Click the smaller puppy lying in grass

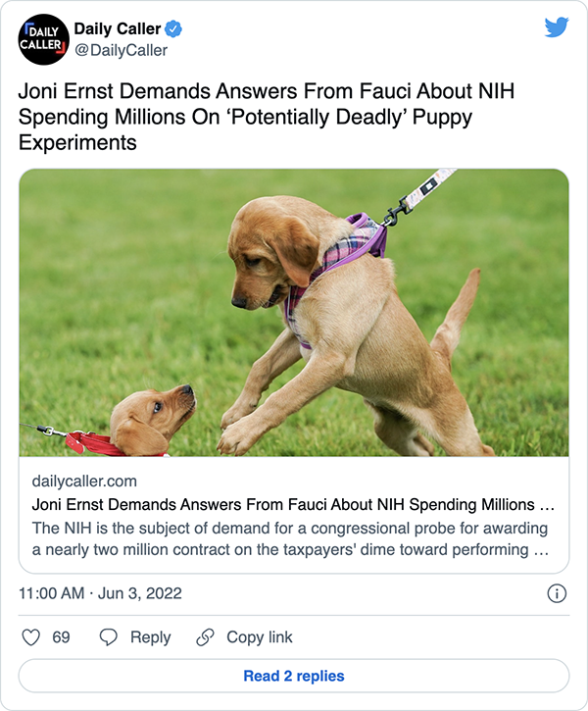pyautogui.click(x=147, y=420)
